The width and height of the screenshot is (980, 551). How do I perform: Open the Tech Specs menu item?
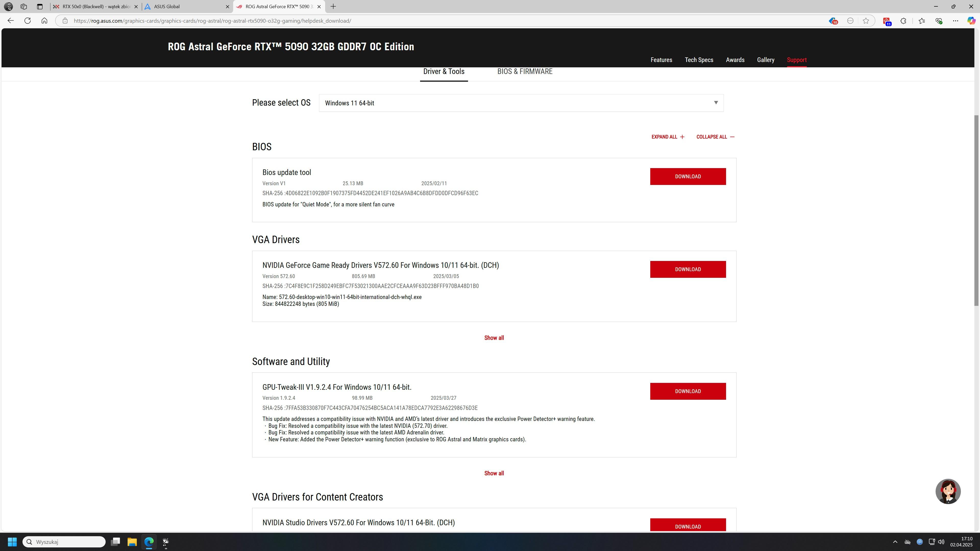(x=699, y=60)
